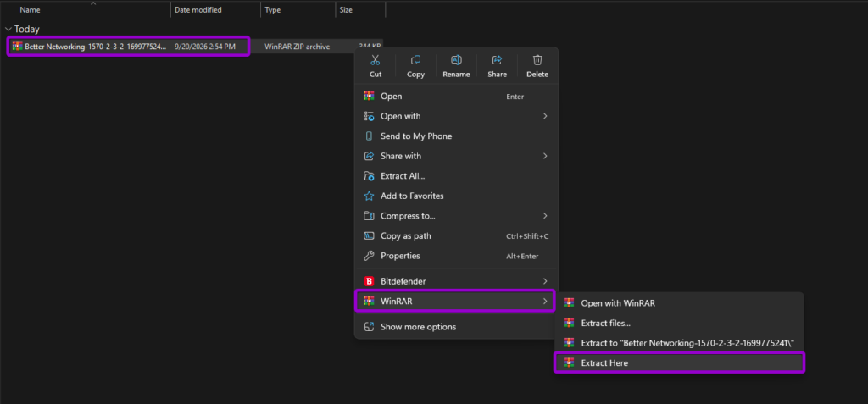The image size is (868, 404).
Task: Collapse the Today group chevron
Action: [8, 30]
